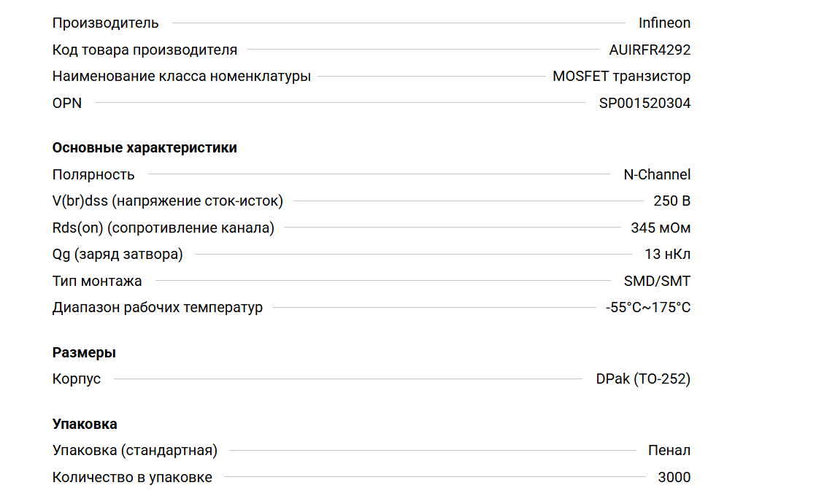Click the 345 мОм resistance value
The height and width of the screenshot is (504, 816).
tap(661, 228)
